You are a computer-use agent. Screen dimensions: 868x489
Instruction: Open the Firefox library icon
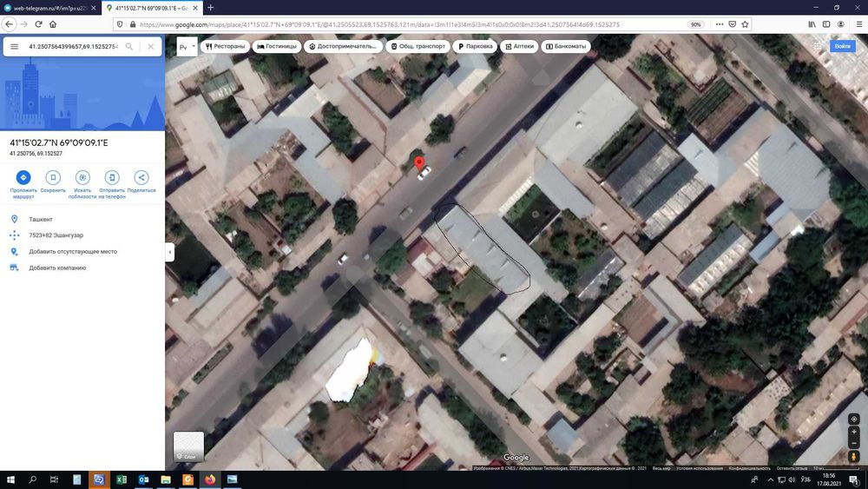[x=812, y=24]
